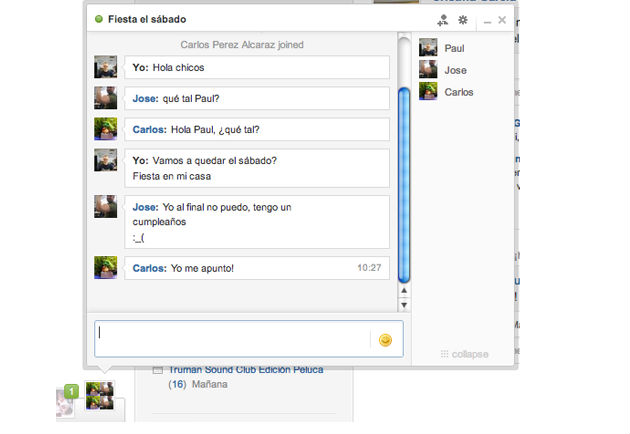Click avatar beside 'Vamos a quedar el sábado?' message
Viewport: 630px width, 434px height.
(x=106, y=160)
